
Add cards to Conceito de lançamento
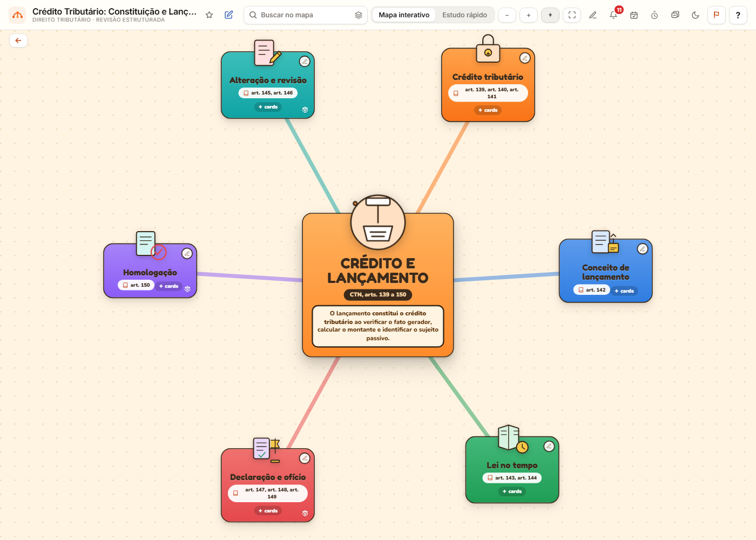(624, 291)
